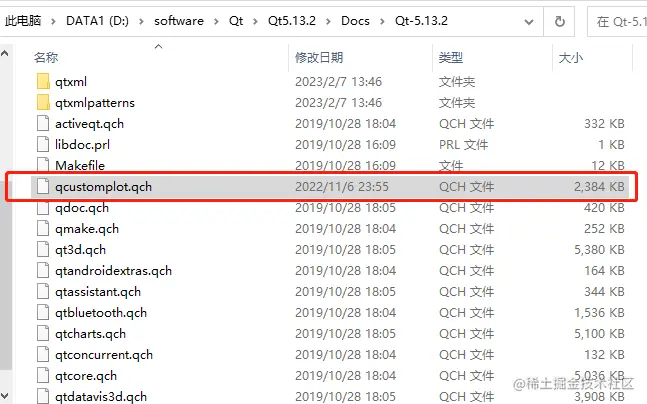This screenshot has height=404, width=647.
Task: Click the qcustomplot.qch file icon
Action: pos(43,187)
